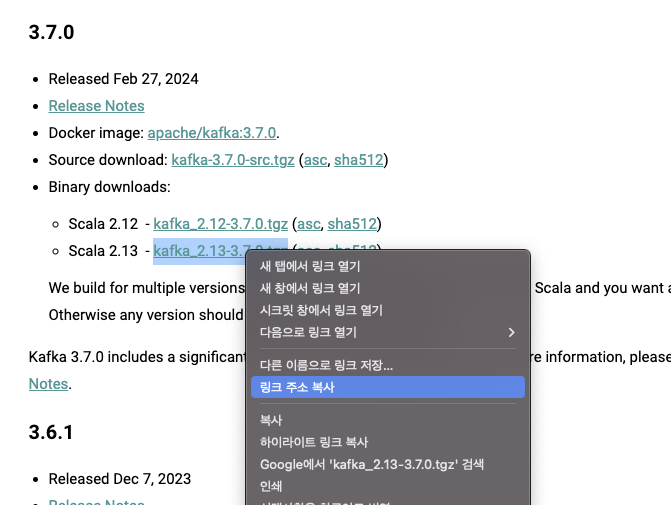Expand '다음으로 링크 열기' submenu

point(388,332)
